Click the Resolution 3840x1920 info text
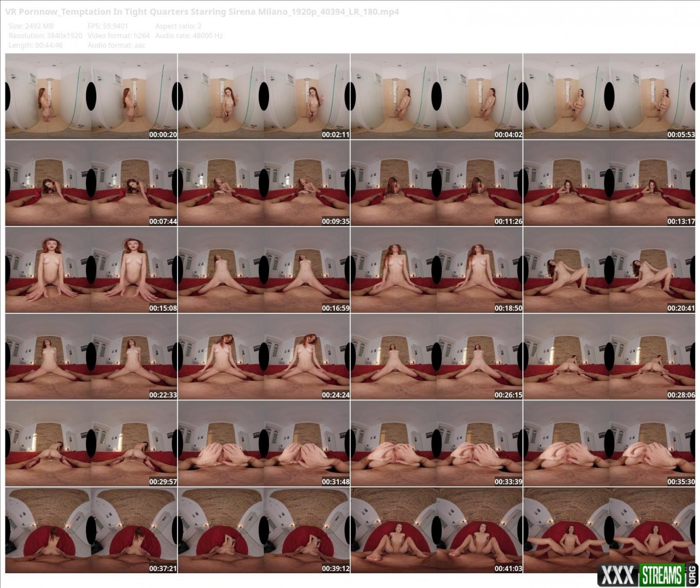This screenshot has height=588, width=700. 45,36
